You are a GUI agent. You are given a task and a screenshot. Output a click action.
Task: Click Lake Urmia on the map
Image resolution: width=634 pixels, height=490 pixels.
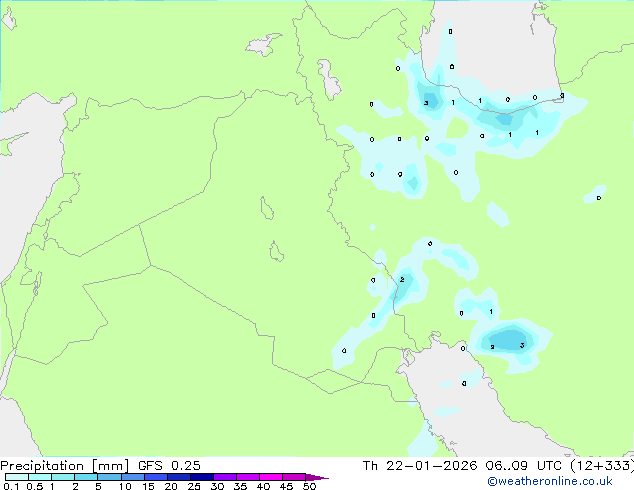pos(329,80)
